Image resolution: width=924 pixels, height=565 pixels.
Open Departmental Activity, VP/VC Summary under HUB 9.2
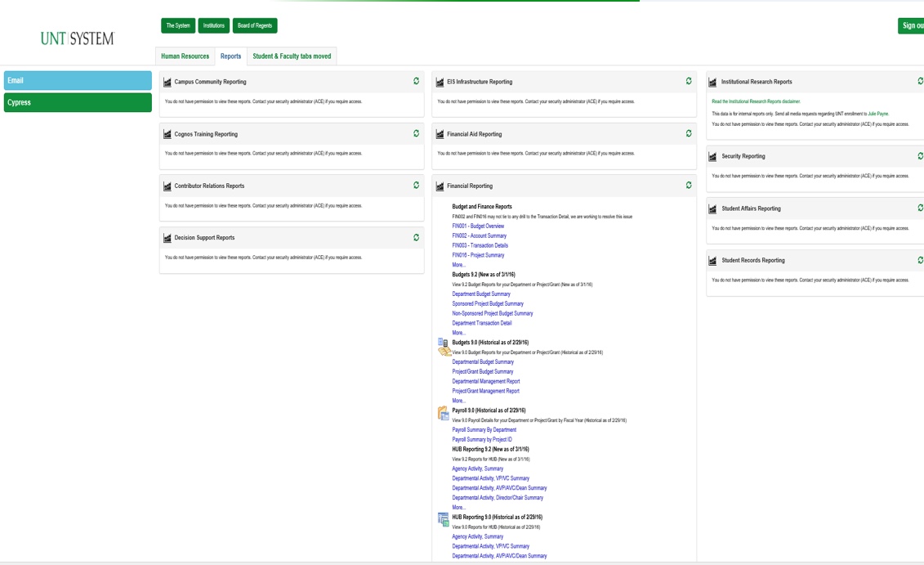click(490, 478)
